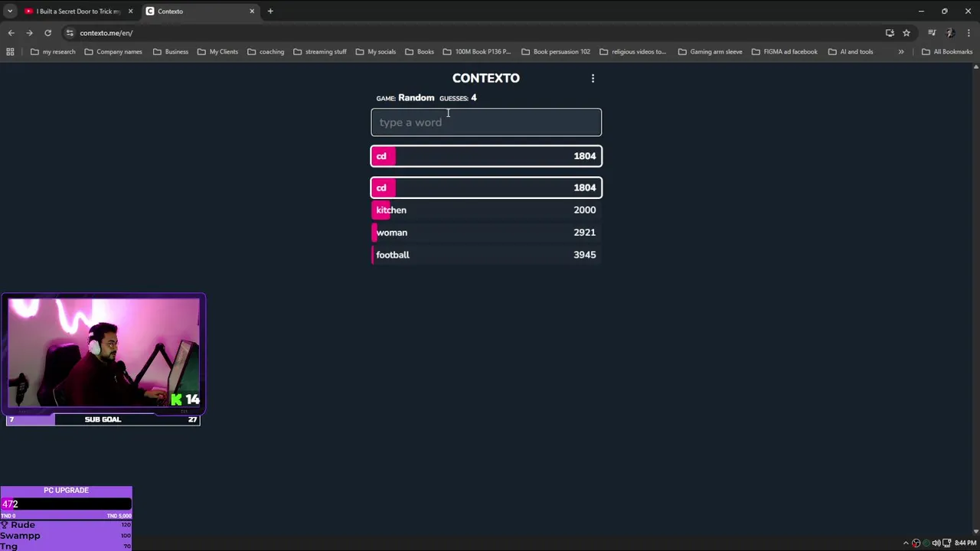Screen dimensions: 980x551
Task: Open 'Gaming arm sleeve' bookmark folder
Action: coord(710,52)
